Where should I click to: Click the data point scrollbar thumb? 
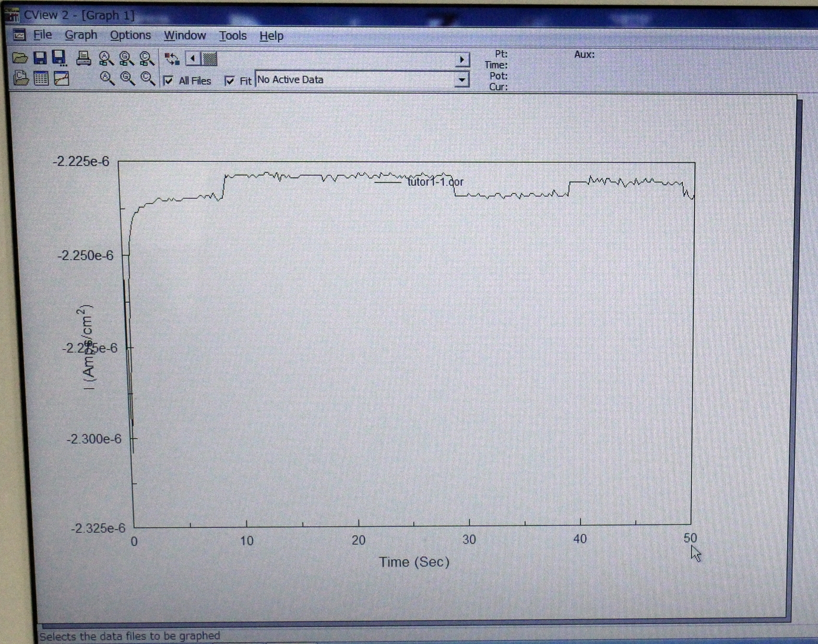(x=209, y=59)
